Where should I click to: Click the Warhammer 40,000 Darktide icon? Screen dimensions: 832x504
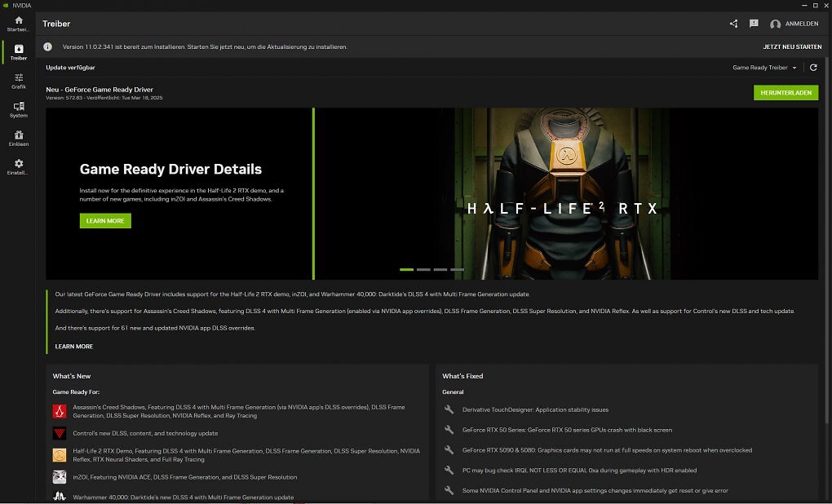(x=60, y=497)
